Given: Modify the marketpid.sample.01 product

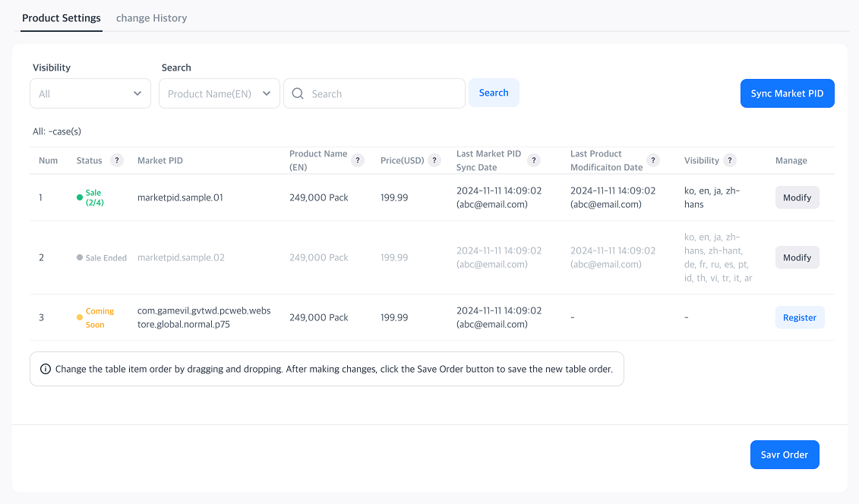Looking at the screenshot, I should click(797, 197).
